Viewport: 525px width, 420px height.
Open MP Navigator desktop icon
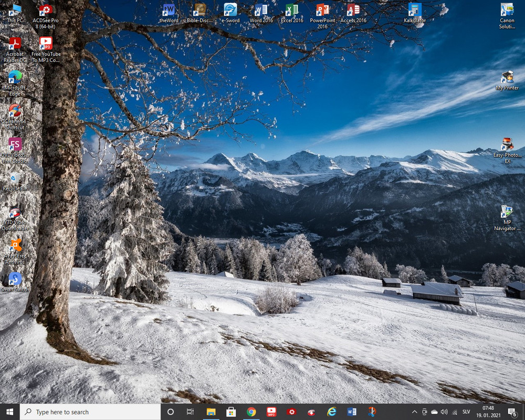[x=507, y=218]
